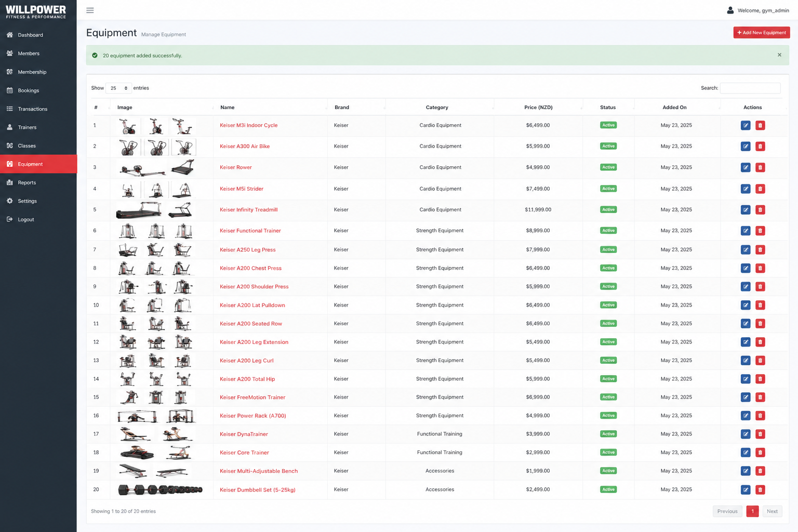Image resolution: width=798 pixels, height=532 pixels.
Task: Sort table by Brand column
Action: (x=356, y=108)
